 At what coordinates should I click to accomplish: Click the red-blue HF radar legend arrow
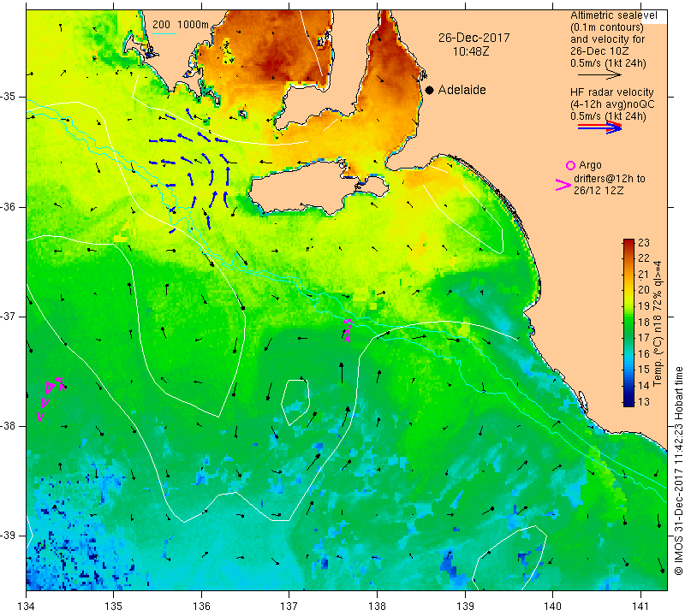point(599,127)
